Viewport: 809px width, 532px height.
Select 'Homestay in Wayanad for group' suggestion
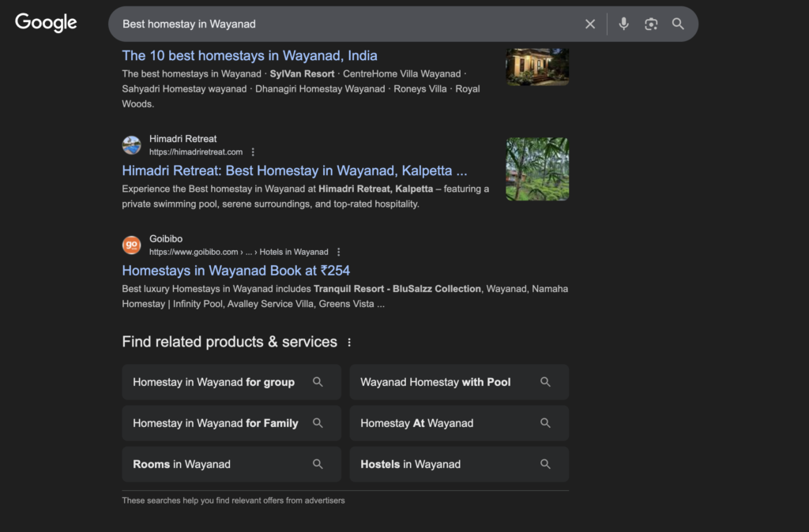tap(213, 382)
